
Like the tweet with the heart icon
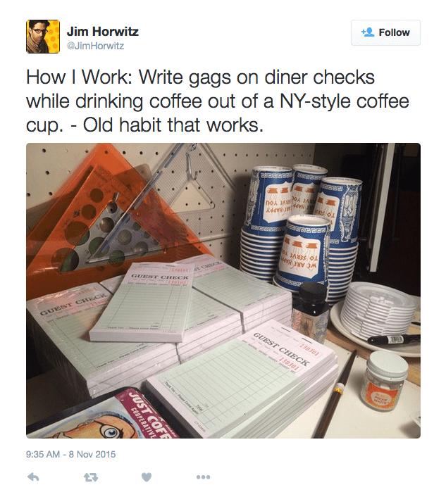tap(147, 477)
